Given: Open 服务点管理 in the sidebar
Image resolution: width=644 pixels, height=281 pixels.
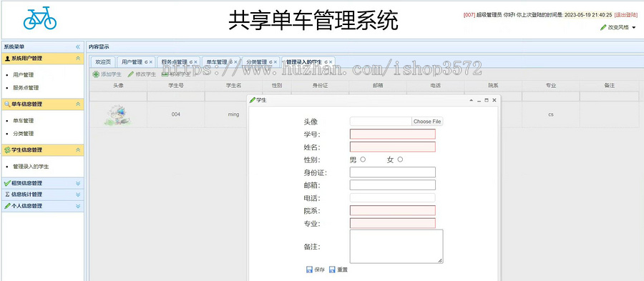Looking at the screenshot, I should 26,88.
